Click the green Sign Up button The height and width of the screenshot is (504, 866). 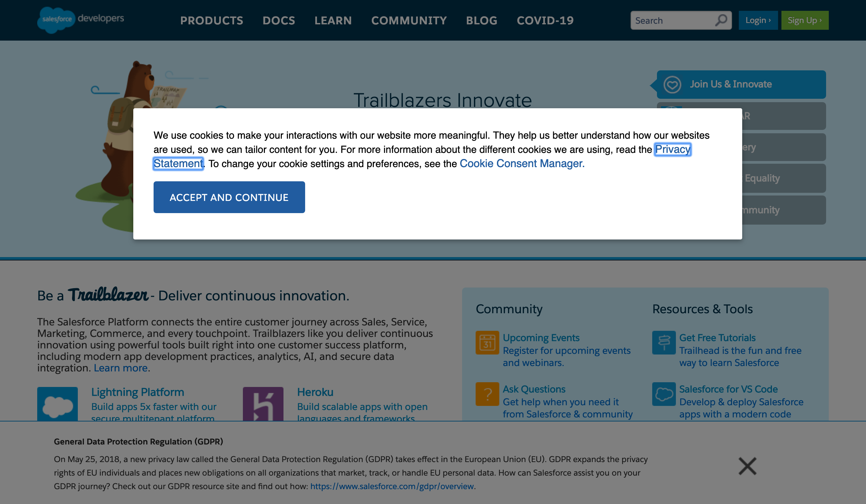[x=805, y=20]
